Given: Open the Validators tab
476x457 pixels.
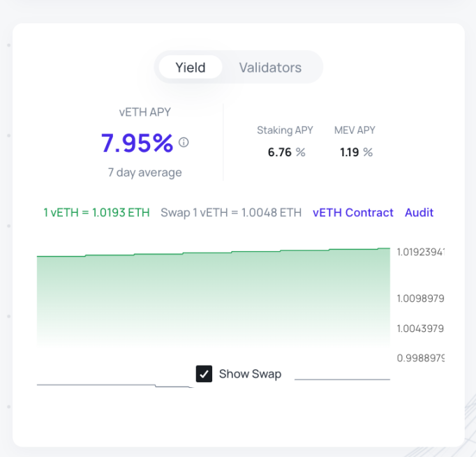Looking at the screenshot, I should click(270, 68).
